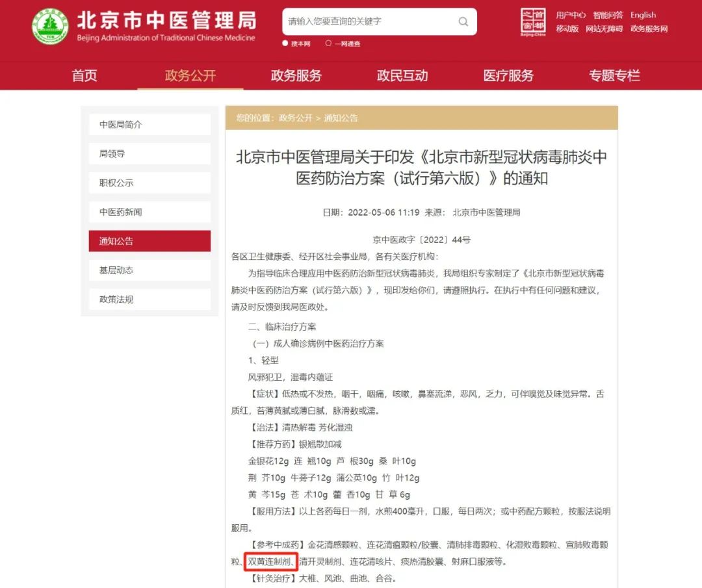Open the 医疗服务 section

point(508,76)
